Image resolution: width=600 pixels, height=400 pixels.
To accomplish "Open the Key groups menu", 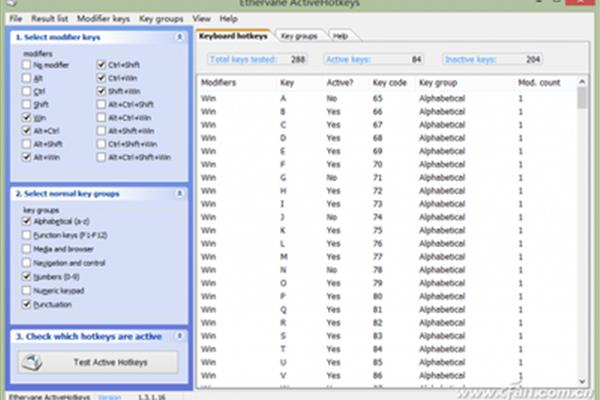I will click(x=161, y=18).
